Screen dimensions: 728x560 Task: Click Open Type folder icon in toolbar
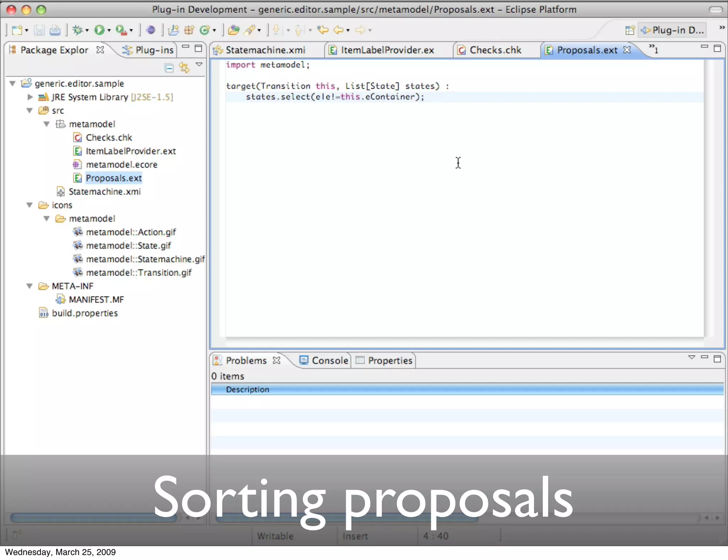click(233, 30)
